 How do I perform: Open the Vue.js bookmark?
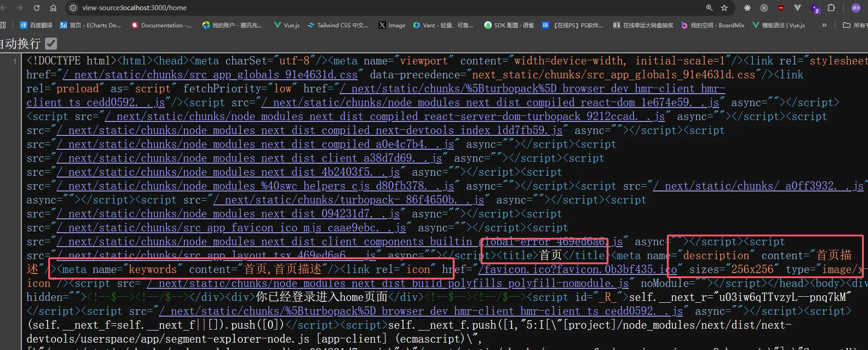pos(287,25)
